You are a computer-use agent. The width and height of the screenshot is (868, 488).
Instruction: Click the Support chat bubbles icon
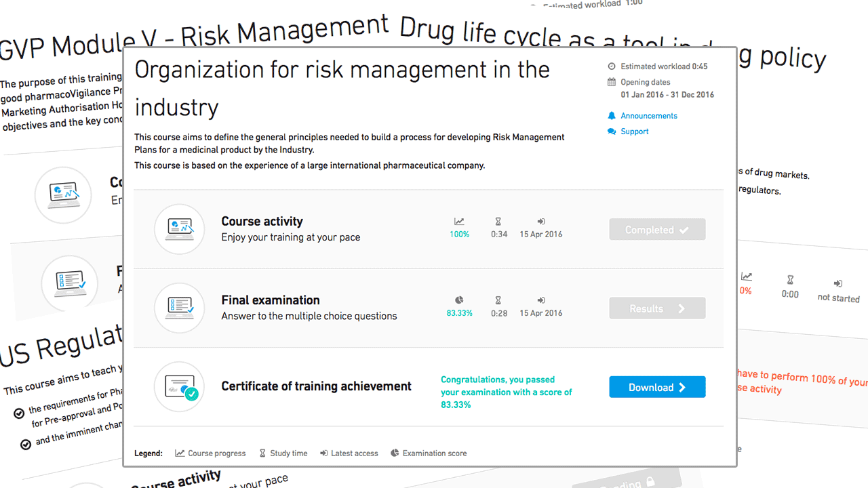pos(612,131)
